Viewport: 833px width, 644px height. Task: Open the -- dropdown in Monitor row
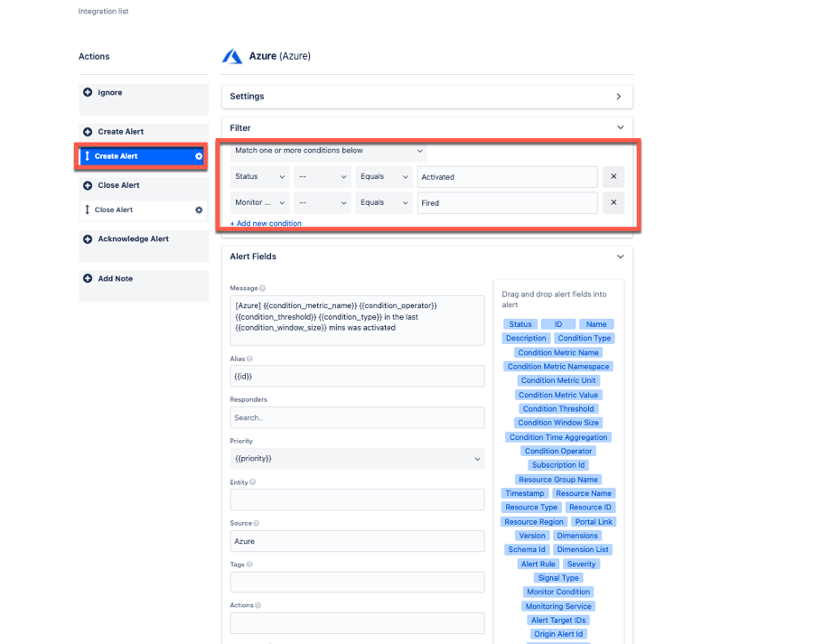point(322,203)
